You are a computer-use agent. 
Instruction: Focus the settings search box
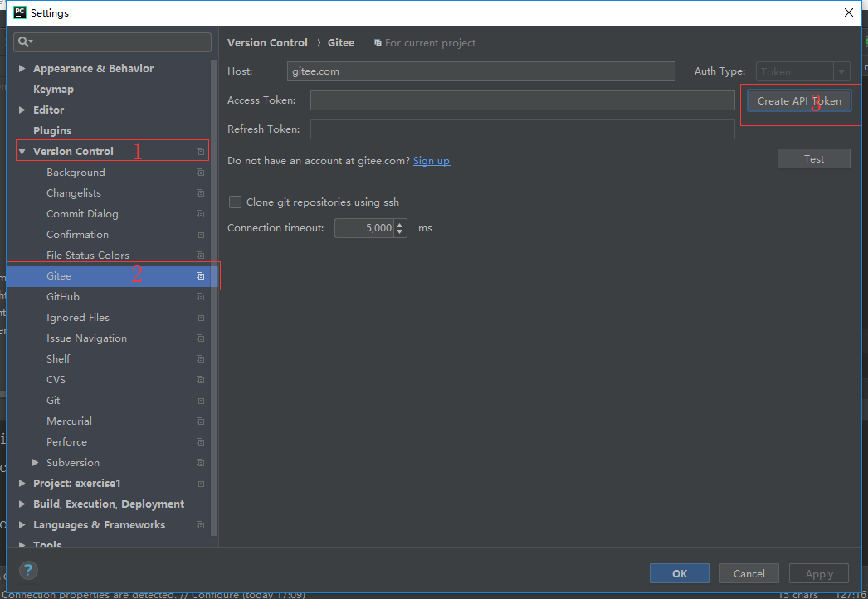point(112,42)
